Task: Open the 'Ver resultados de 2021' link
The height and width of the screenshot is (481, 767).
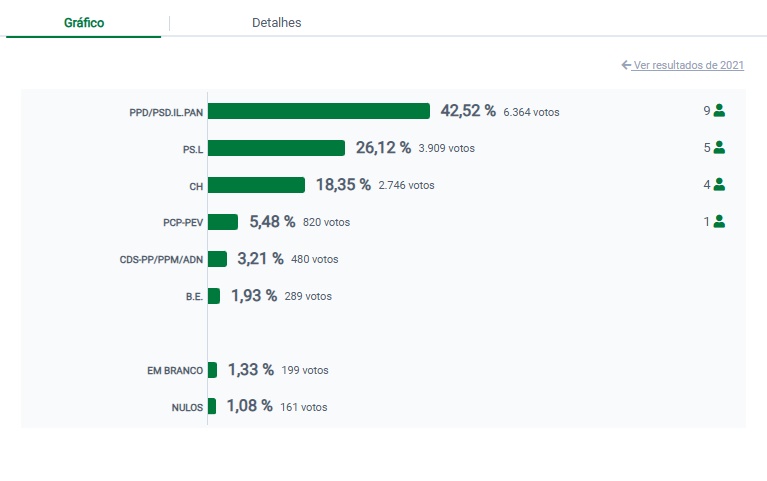Action: pyautogui.click(x=688, y=65)
